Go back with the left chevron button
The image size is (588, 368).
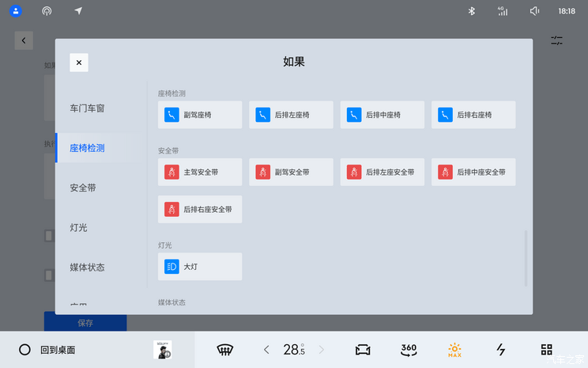pos(24,40)
